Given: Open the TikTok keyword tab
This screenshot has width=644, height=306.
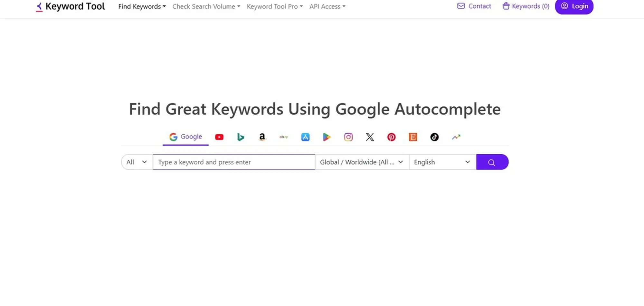Looking at the screenshot, I should (434, 137).
